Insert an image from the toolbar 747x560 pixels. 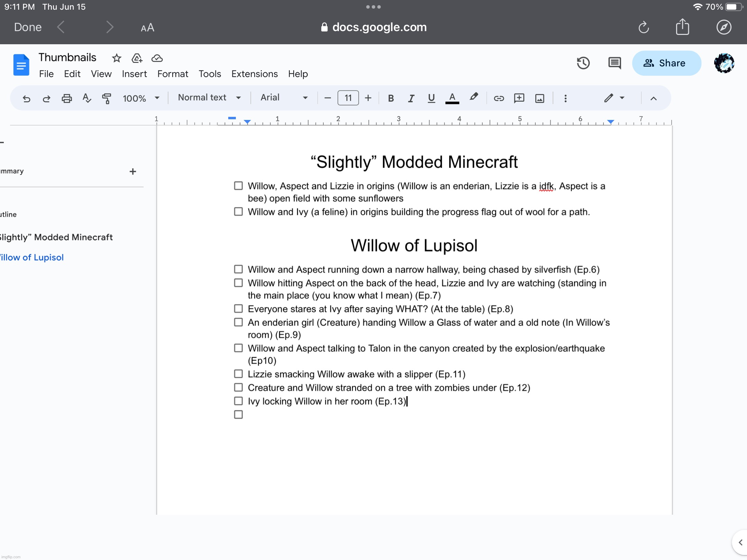(539, 99)
